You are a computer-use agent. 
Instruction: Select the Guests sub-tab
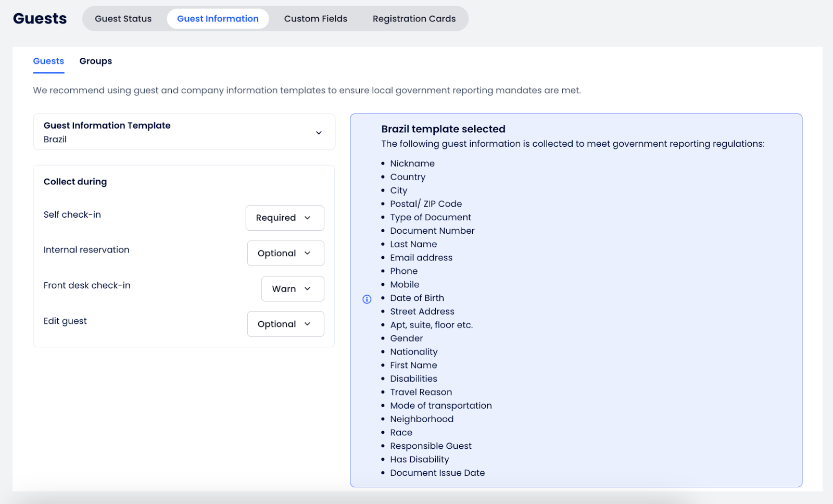(48, 61)
